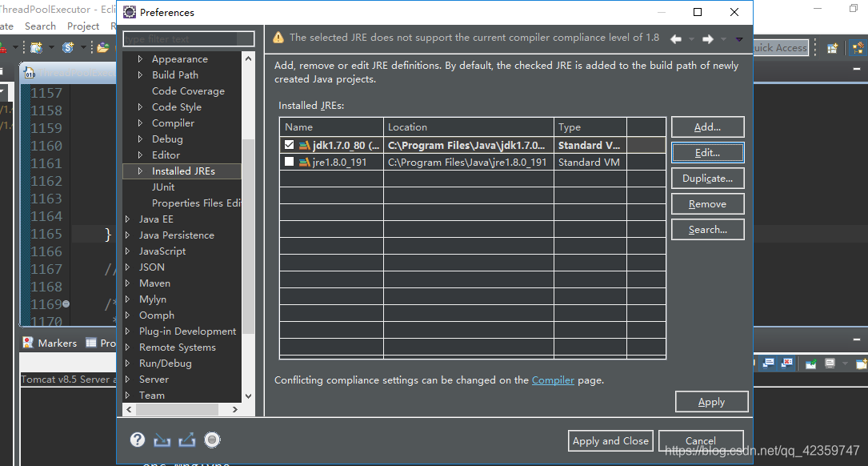The width and height of the screenshot is (868, 466).
Task: Select Run/Debug in the preferences tree
Action: (166, 364)
